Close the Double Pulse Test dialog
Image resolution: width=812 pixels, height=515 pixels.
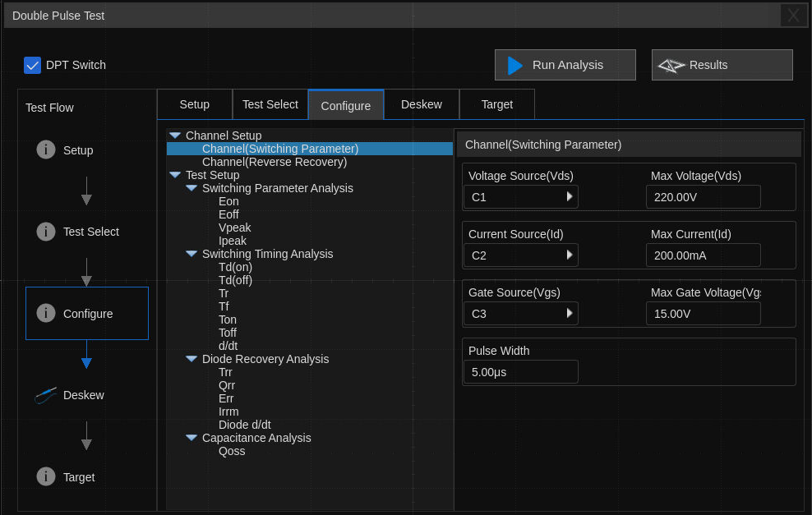pyautogui.click(x=793, y=16)
